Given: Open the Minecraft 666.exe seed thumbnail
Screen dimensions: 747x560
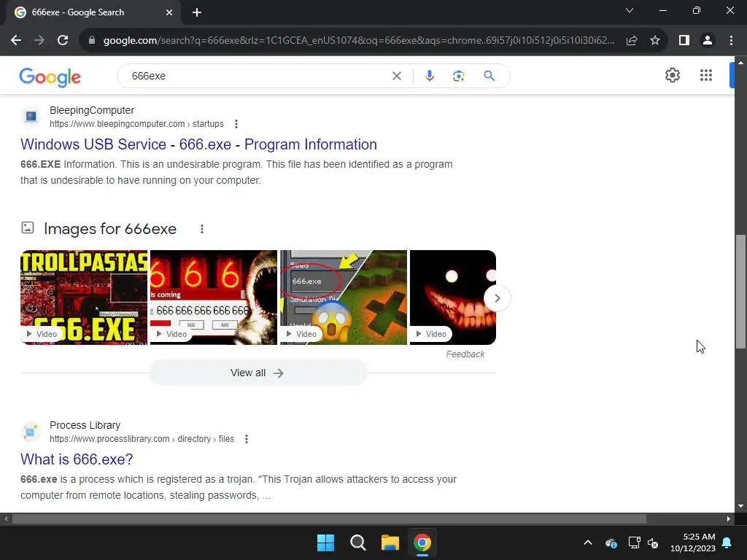Looking at the screenshot, I should (344, 297).
